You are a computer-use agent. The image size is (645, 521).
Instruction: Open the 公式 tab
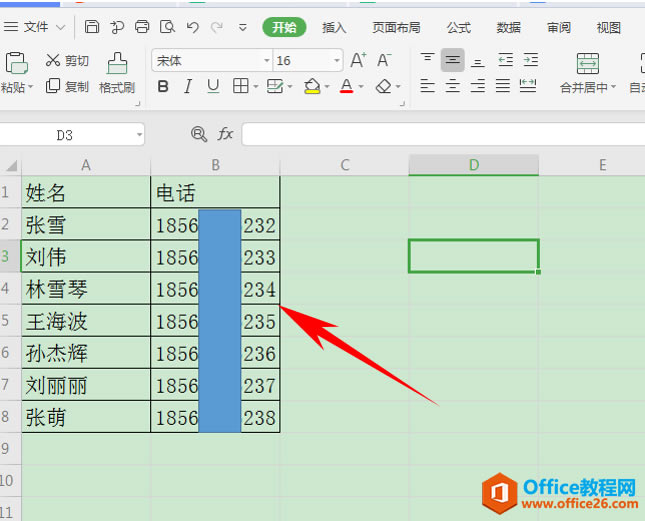[459, 28]
